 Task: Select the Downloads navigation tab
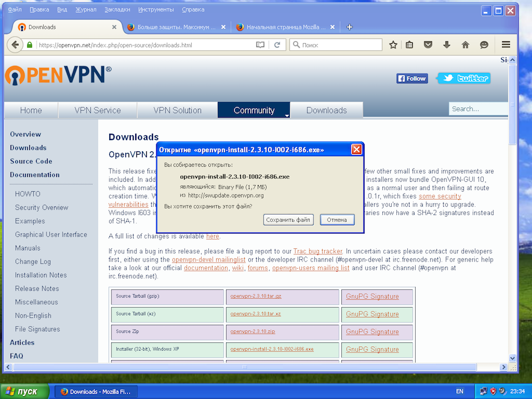tap(326, 110)
